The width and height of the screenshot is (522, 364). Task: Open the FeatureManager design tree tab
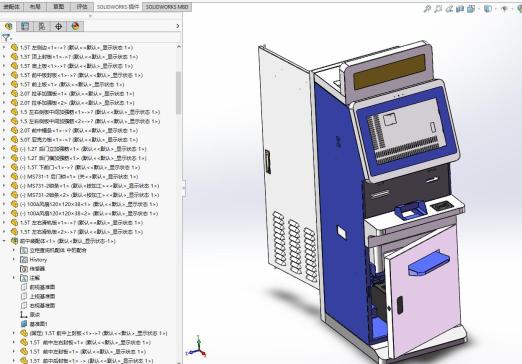(x=9, y=26)
